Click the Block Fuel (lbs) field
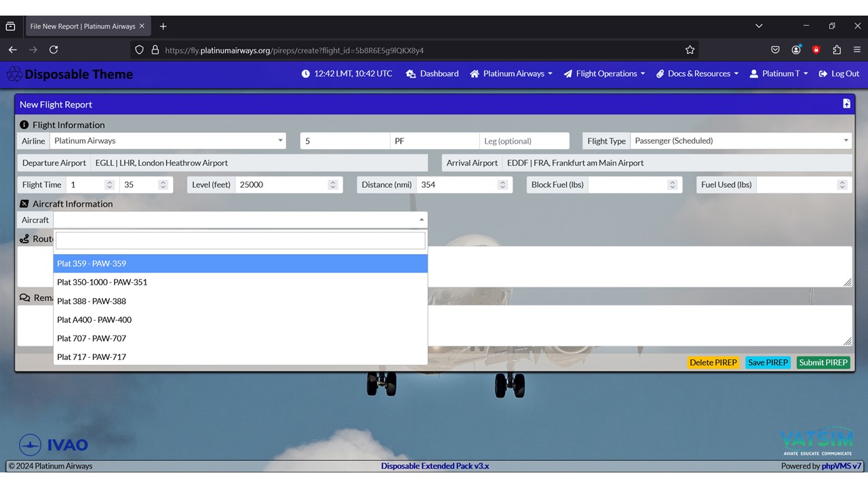The width and height of the screenshot is (868, 488). 635,184
